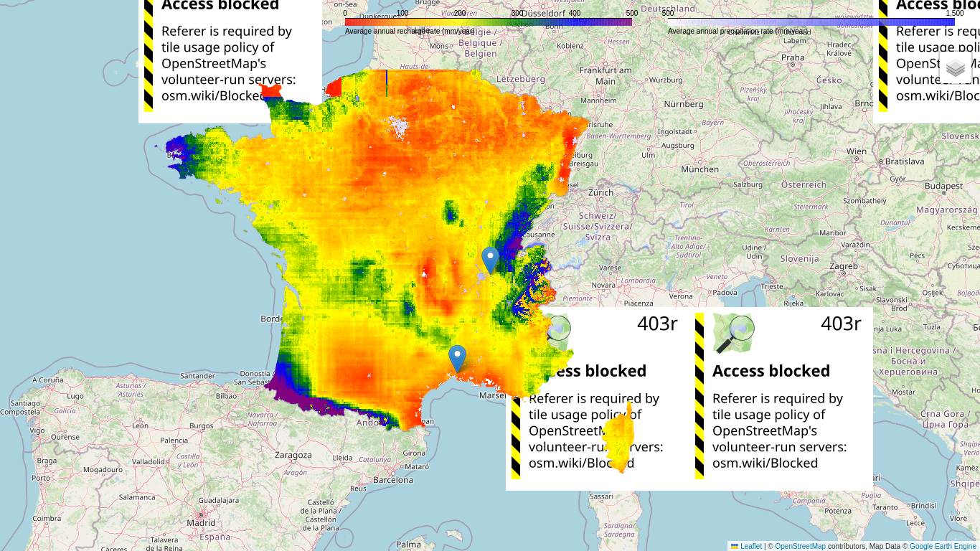Viewport: 980px width, 551px height.
Task: Click the Praha city label
Action: [793, 57]
